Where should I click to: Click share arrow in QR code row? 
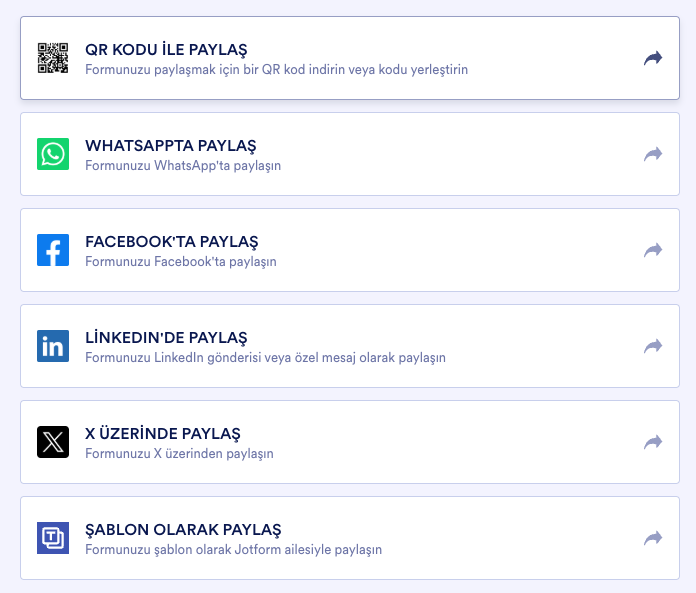point(653,58)
